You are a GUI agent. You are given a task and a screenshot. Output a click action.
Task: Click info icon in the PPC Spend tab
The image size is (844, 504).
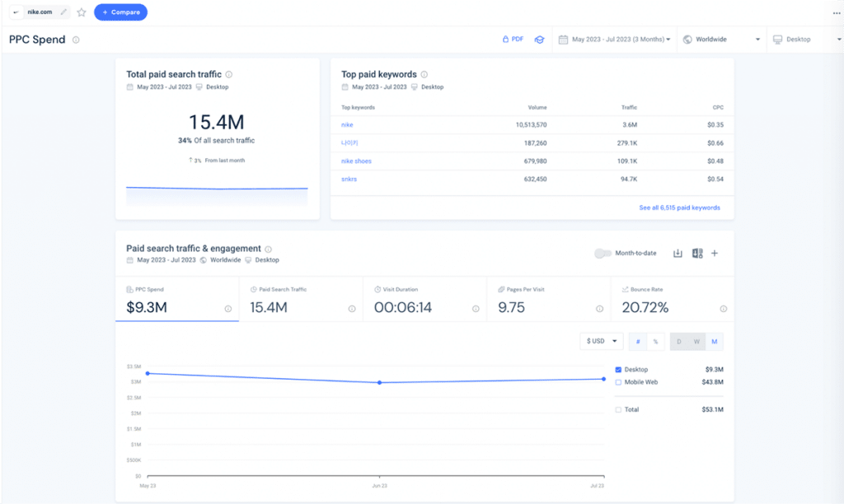click(x=228, y=309)
